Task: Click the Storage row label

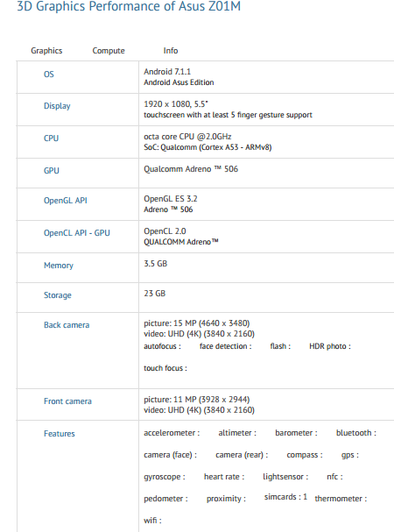Action: pos(58,295)
